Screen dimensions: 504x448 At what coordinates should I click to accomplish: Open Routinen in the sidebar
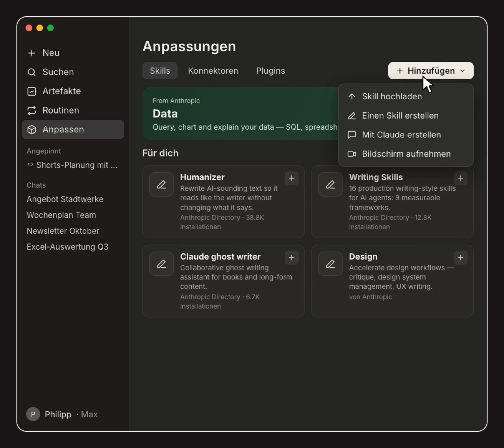(73, 110)
